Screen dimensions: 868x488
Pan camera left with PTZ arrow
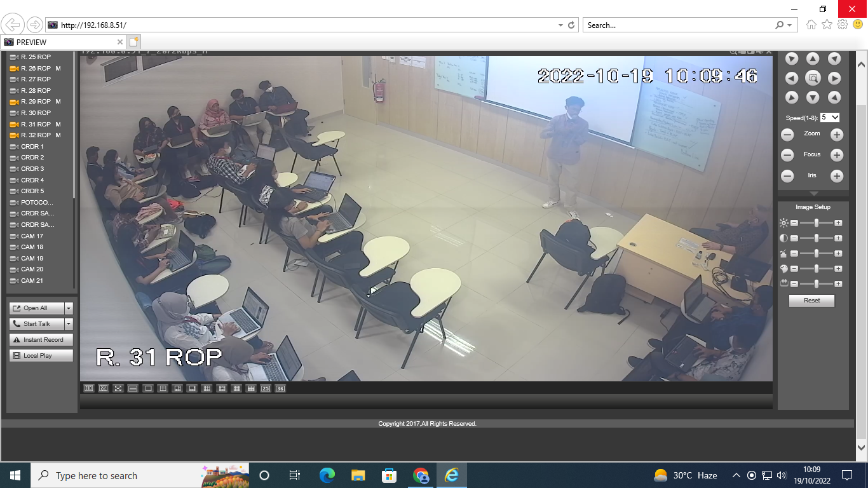click(791, 78)
